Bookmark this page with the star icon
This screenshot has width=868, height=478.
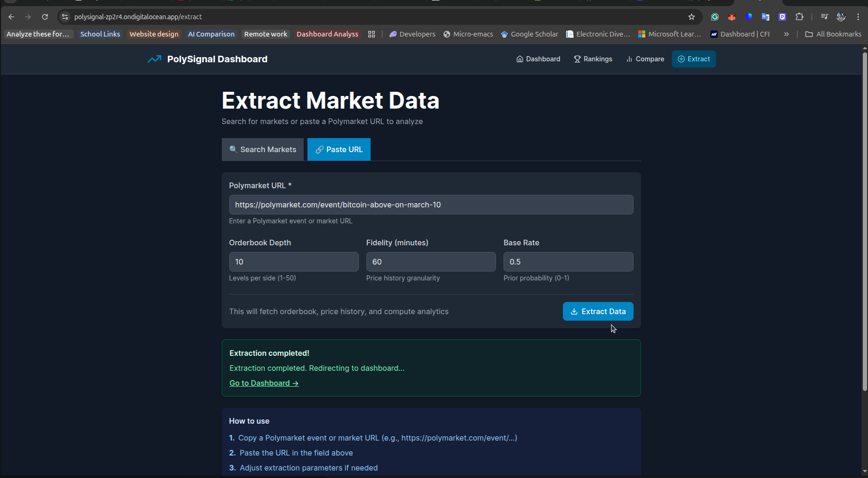691,17
